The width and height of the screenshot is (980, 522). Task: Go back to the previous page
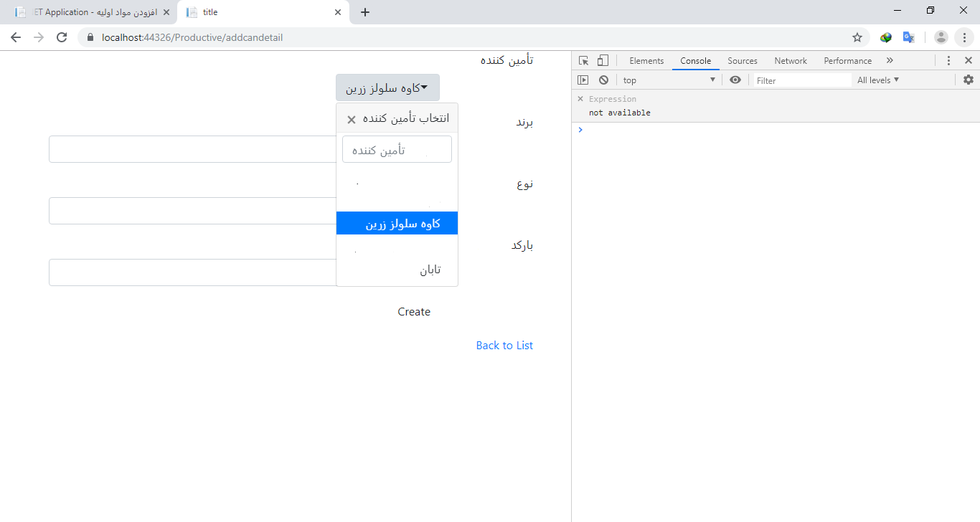[16, 37]
